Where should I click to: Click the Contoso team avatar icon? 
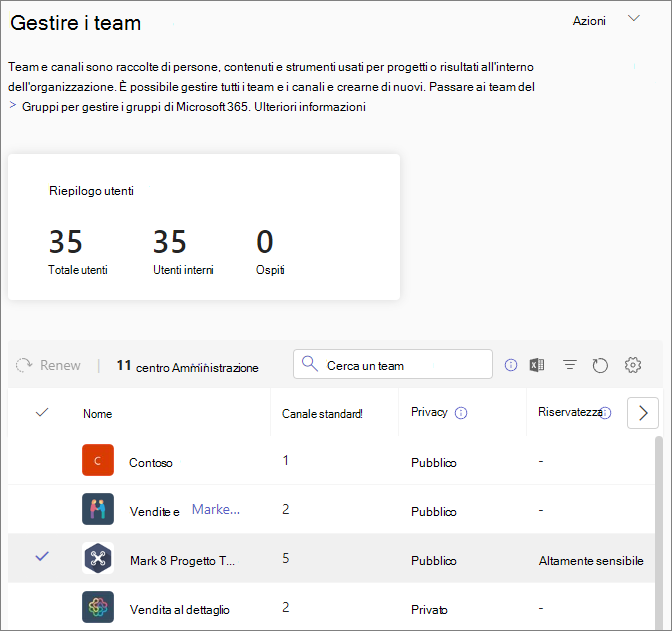(98, 460)
